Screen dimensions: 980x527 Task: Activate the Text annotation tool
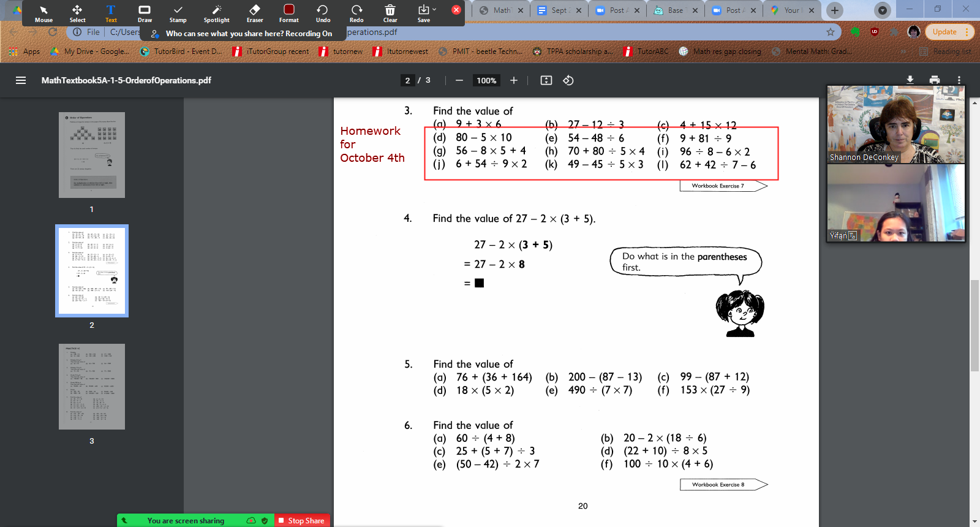111,13
